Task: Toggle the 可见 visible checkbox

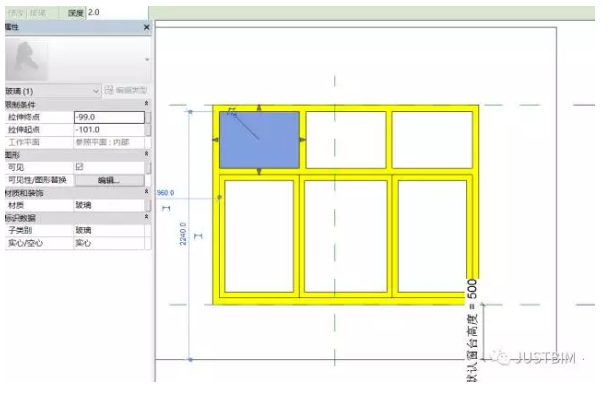Action: 79,167
